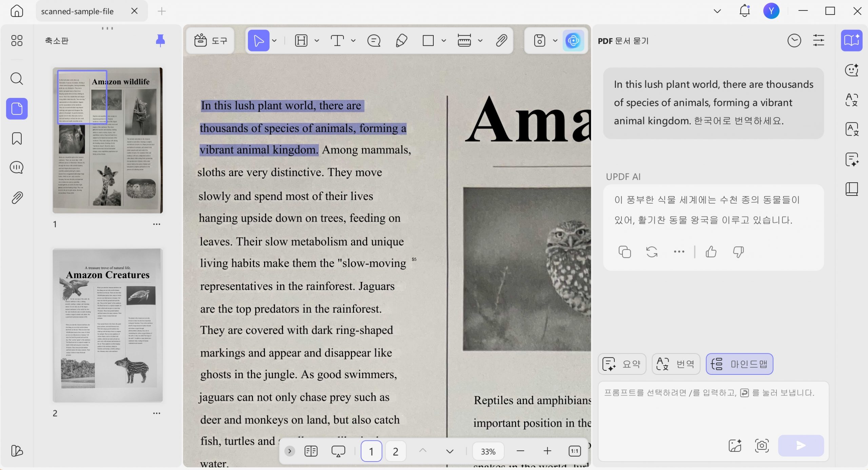Open bookmarks panel in left sidebar
Image resolution: width=868 pixels, height=470 pixels.
pos(17,138)
